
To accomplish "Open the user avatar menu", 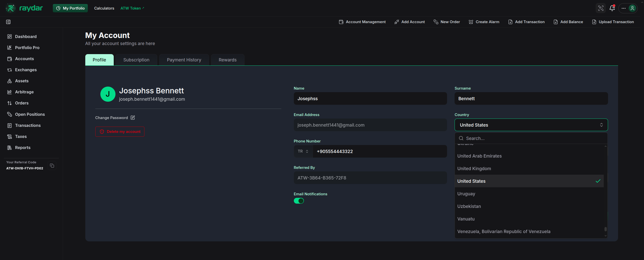I will (x=632, y=8).
